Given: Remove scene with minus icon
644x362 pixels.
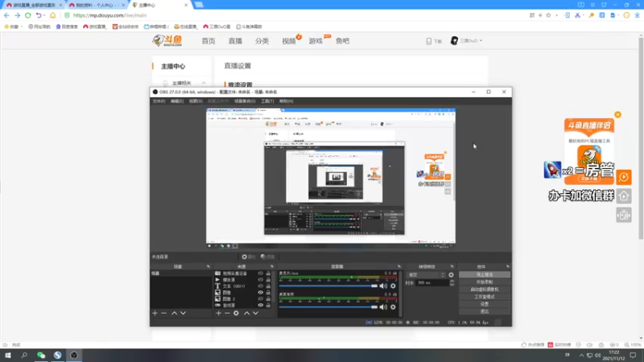Looking at the screenshot, I should pyautogui.click(x=164, y=313).
